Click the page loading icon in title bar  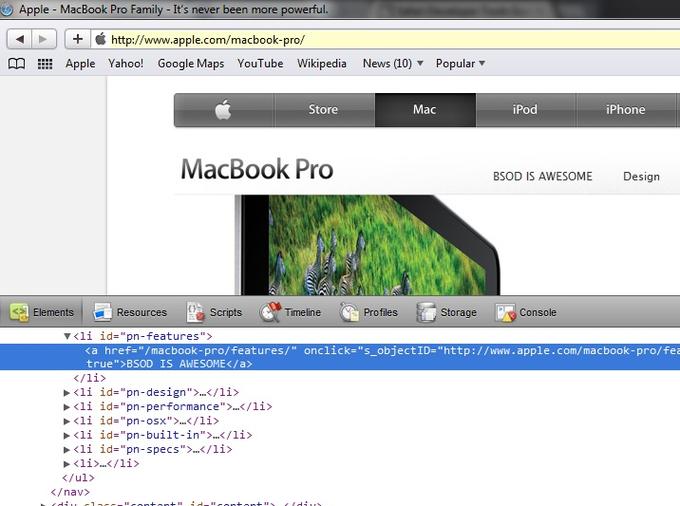6,9
